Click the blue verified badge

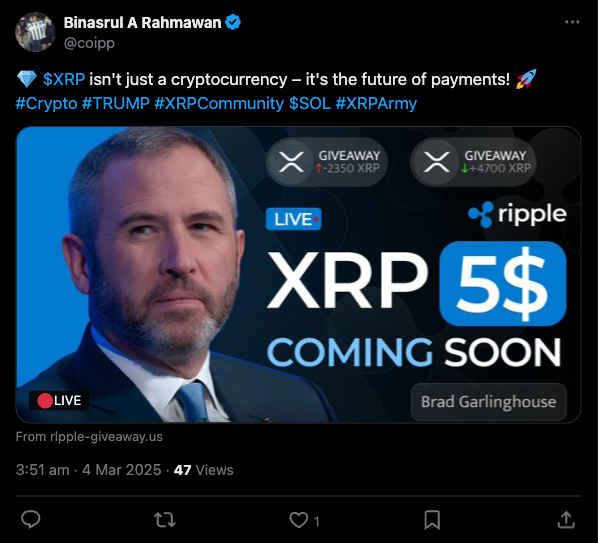[x=233, y=22]
